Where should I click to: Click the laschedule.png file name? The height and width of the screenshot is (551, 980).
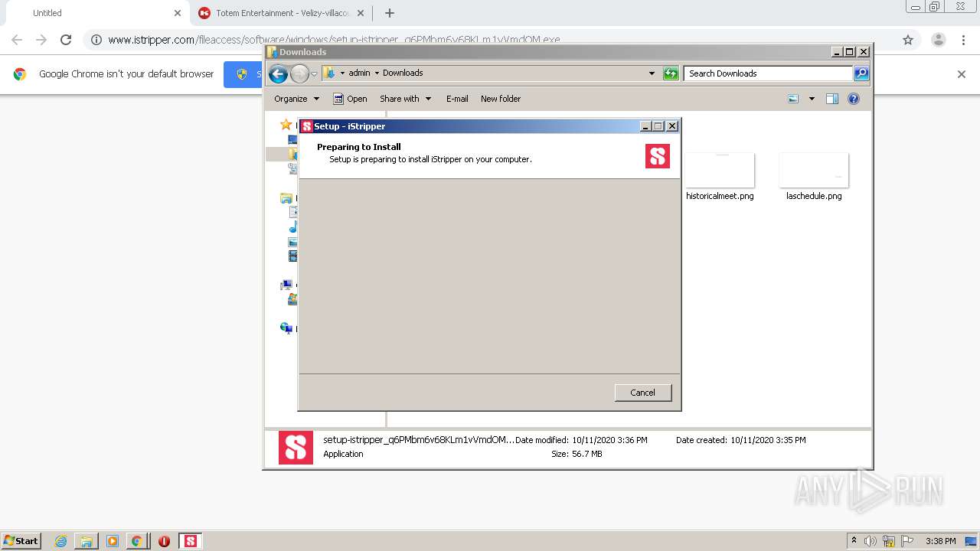(814, 196)
